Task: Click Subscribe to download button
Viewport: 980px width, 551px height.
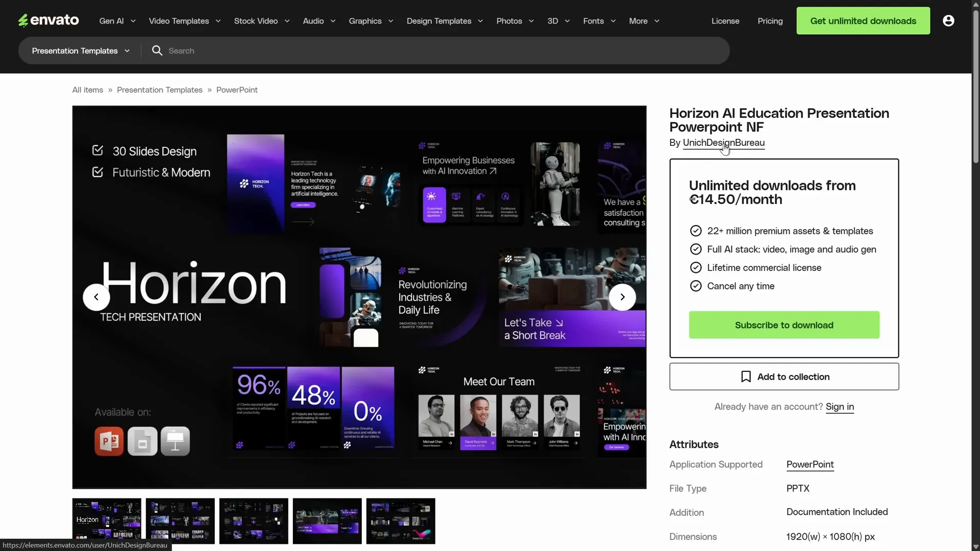Action: pos(784,325)
